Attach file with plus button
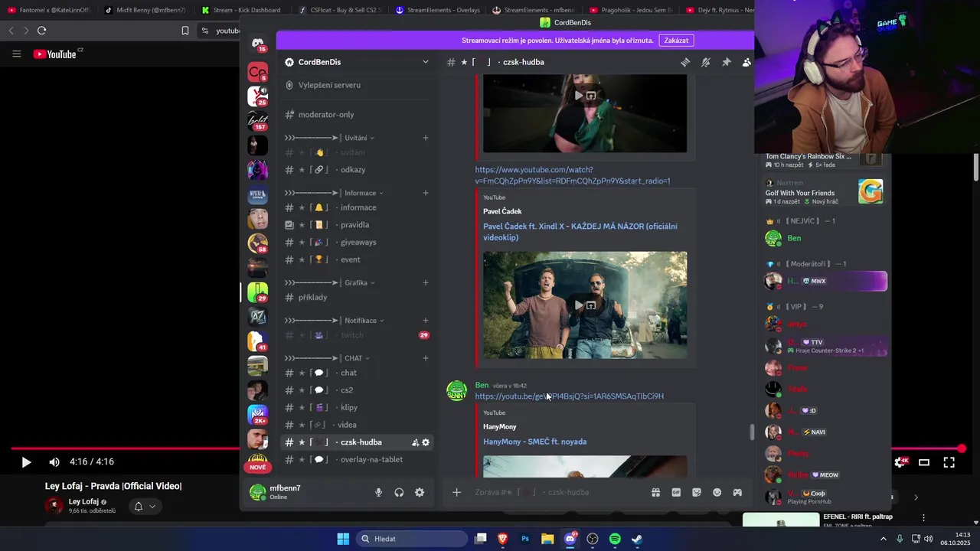 (456, 492)
